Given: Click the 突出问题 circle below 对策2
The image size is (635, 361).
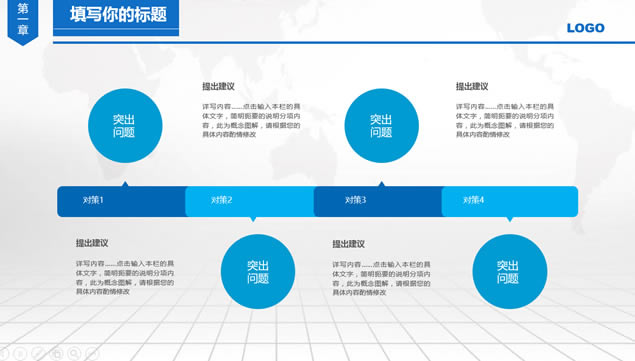Looking at the screenshot, I should coord(258,271).
